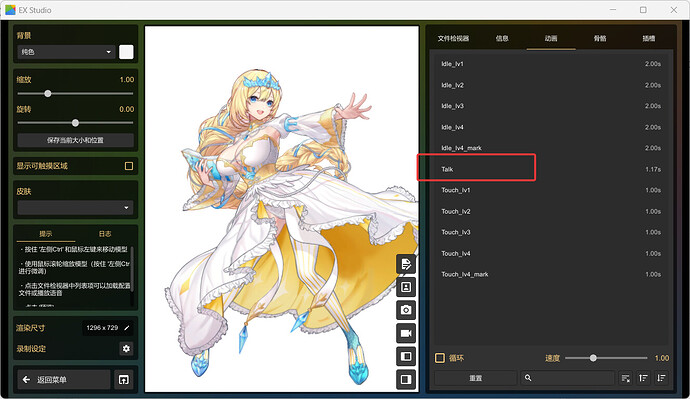Click the 返回菜单 button
This screenshot has width=690, height=399.
(64, 379)
